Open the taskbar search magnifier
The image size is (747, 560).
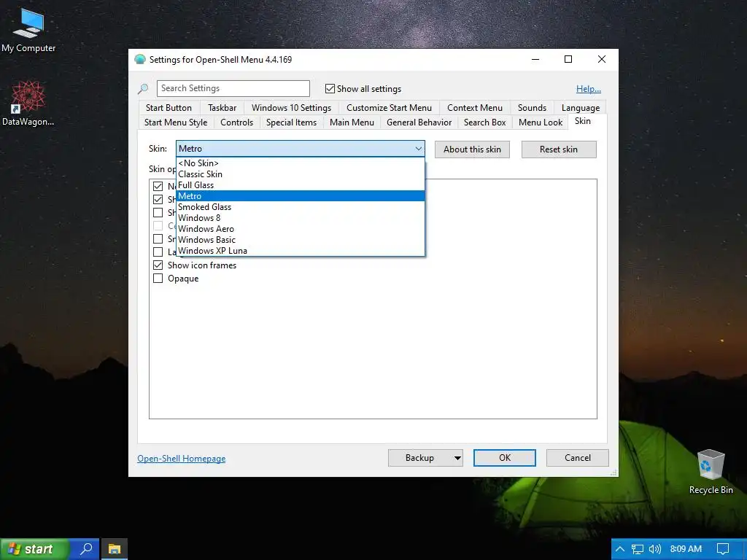[86, 548]
